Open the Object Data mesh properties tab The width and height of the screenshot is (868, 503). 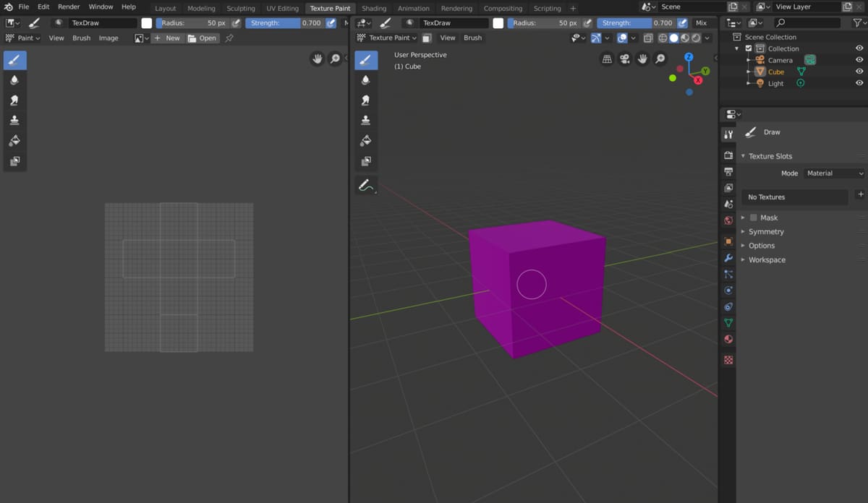(728, 323)
